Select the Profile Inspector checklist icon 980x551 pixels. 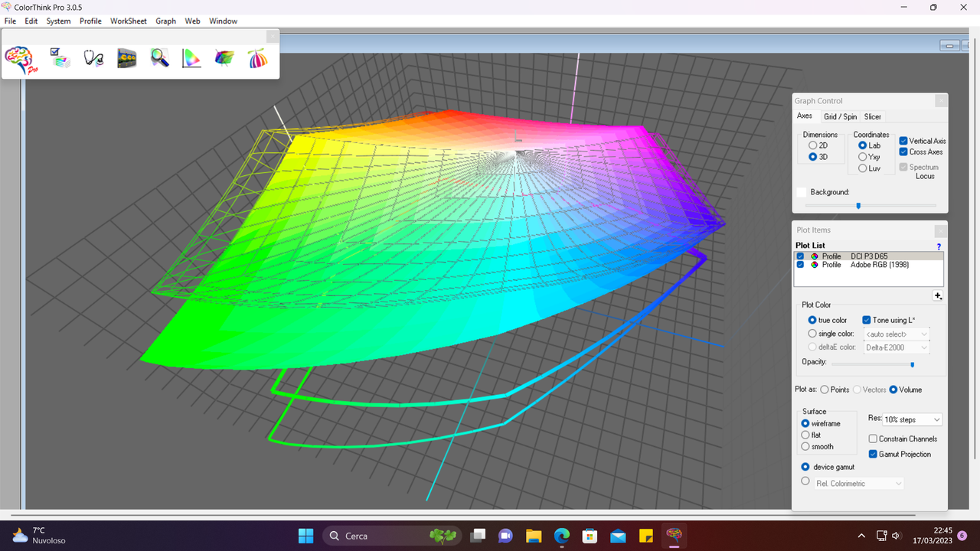(x=60, y=57)
